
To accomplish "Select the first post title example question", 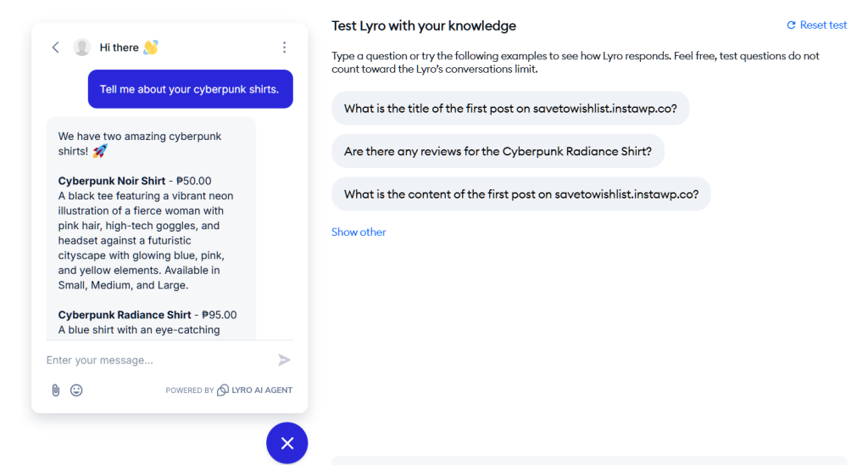I will pyautogui.click(x=510, y=109).
